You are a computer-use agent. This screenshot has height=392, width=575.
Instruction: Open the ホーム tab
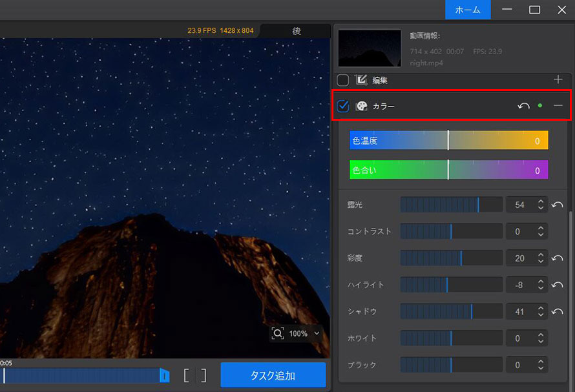467,10
